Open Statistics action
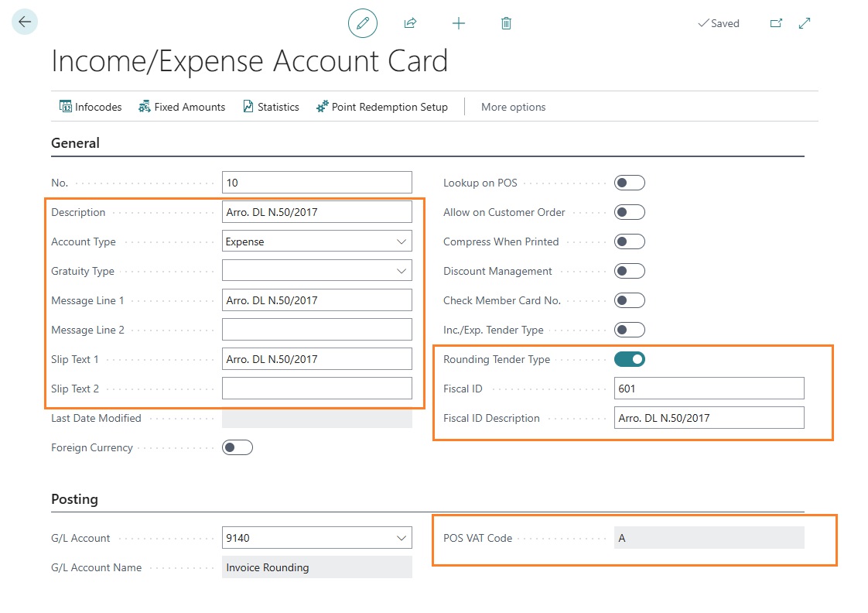The image size is (868, 613). point(271,107)
